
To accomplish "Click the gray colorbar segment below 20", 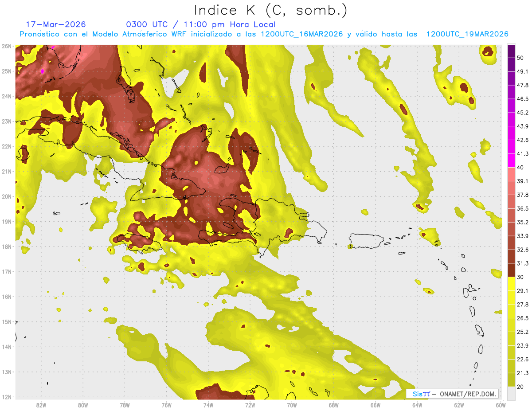I will tap(511, 393).
